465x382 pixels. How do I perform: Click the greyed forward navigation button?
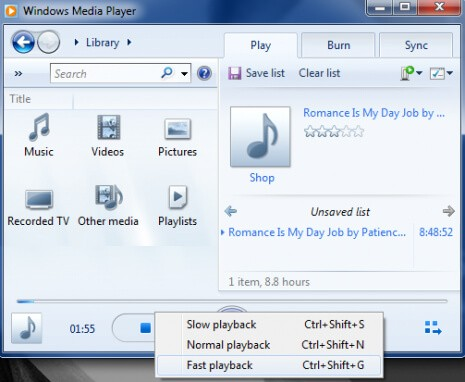pyautogui.click(x=48, y=42)
